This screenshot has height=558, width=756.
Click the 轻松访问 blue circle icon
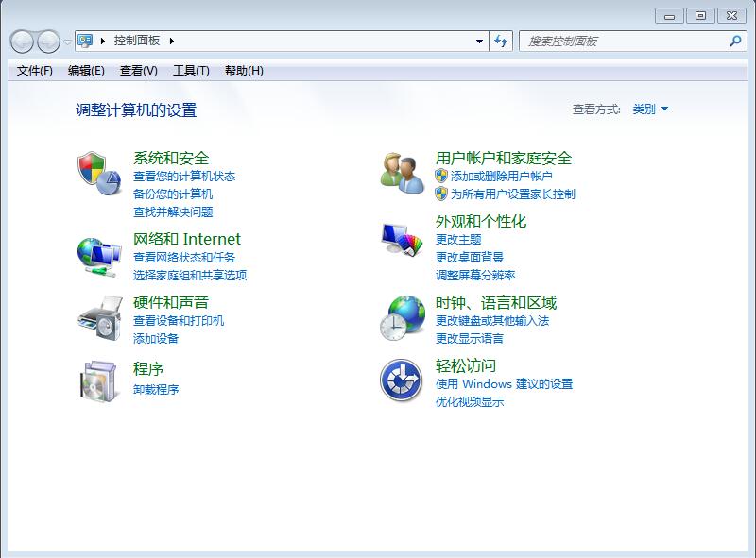tap(402, 380)
